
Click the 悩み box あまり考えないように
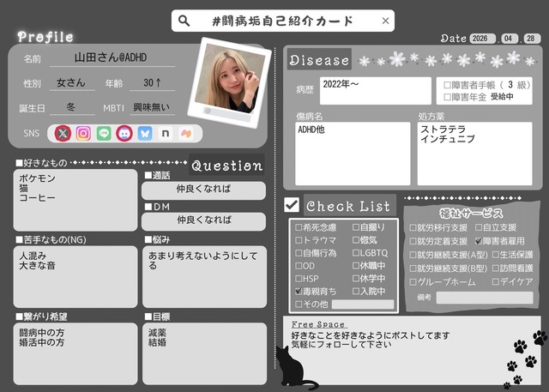tap(204, 277)
